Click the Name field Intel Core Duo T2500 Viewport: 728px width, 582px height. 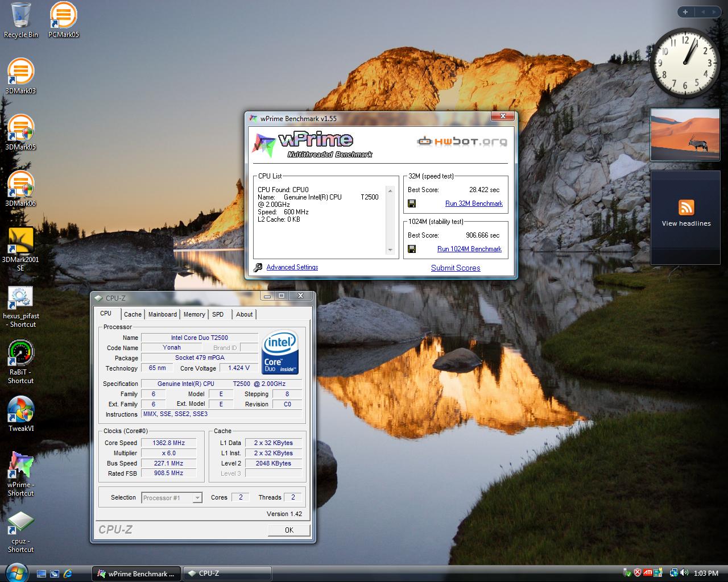tap(200, 338)
